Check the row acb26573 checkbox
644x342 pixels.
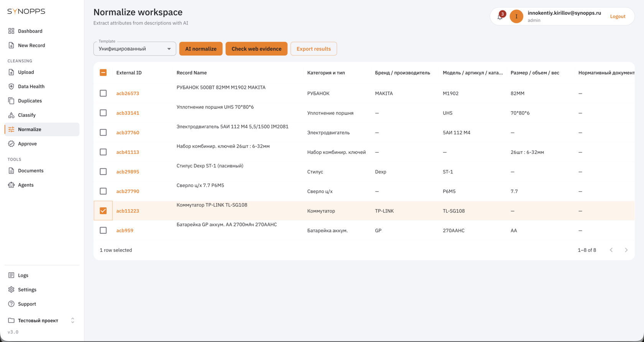[x=103, y=93]
